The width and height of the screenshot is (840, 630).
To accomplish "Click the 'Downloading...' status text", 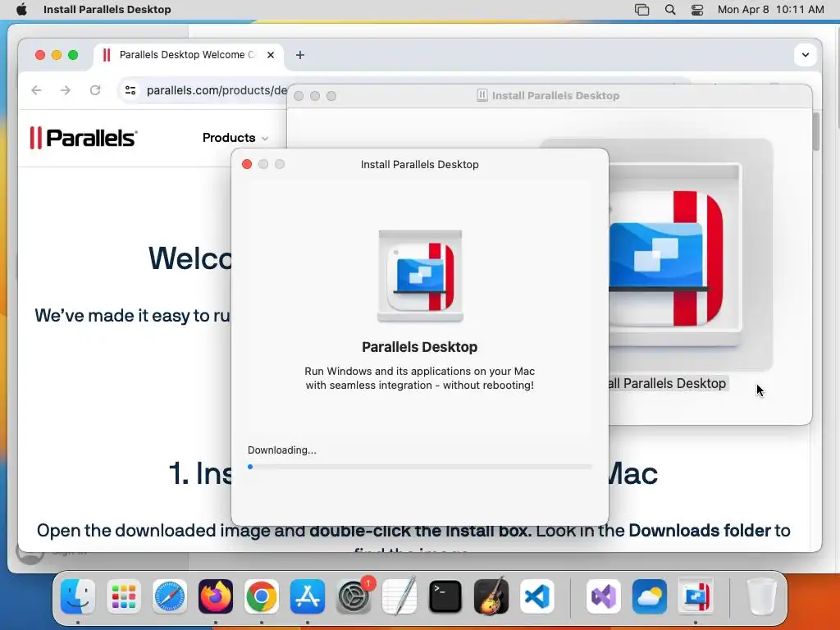I will pyautogui.click(x=282, y=450).
